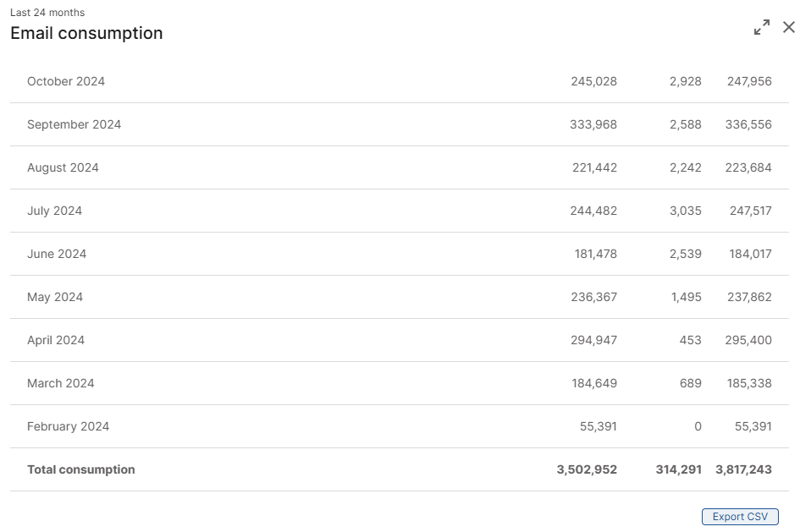Click the June 2024 row label
Viewport: 800px width, 532px height.
click(x=57, y=254)
